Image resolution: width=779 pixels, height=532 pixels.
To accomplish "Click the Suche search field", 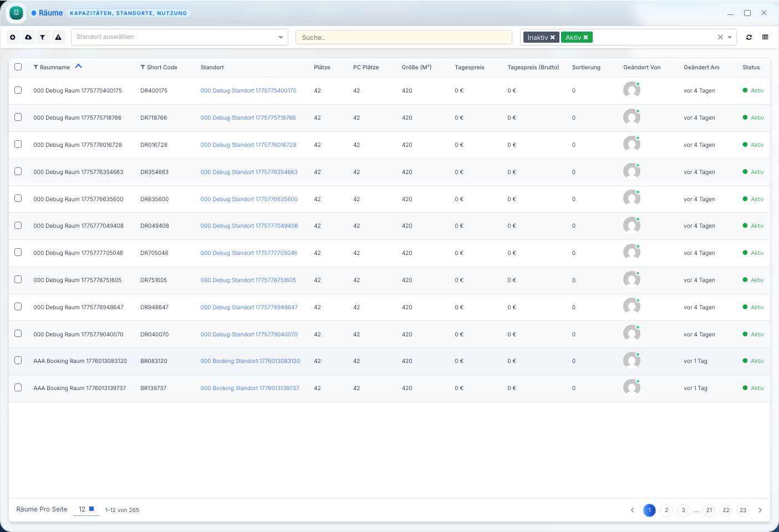I will [x=403, y=38].
